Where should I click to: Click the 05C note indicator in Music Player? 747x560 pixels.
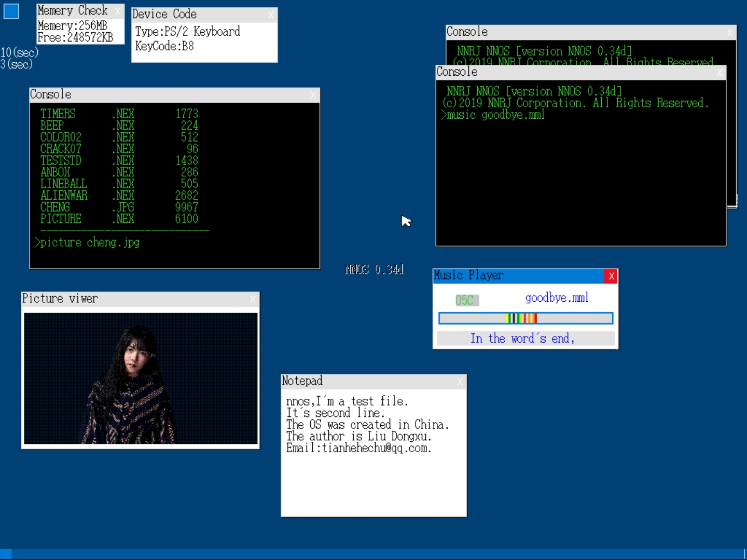pyautogui.click(x=467, y=300)
